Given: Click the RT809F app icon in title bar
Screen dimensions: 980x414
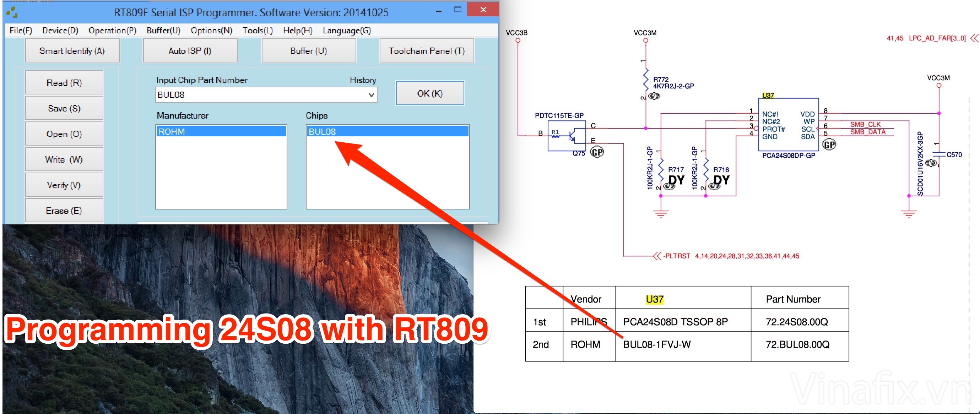Looking at the screenshot, I should click(12, 12).
